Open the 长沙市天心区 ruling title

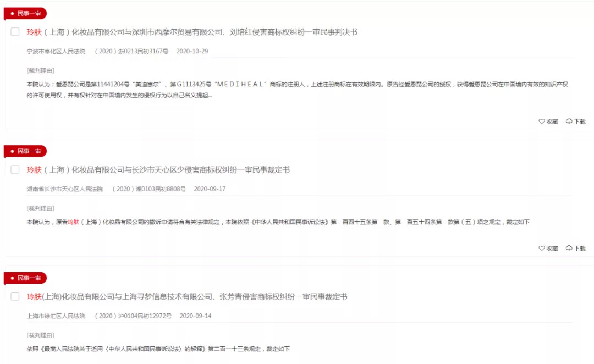click(158, 170)
